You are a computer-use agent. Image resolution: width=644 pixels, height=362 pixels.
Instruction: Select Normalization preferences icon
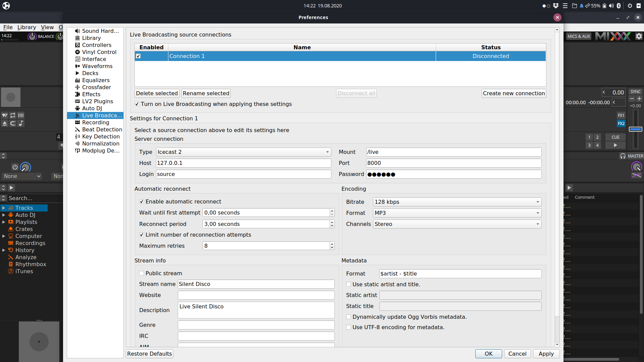(77, 143)
